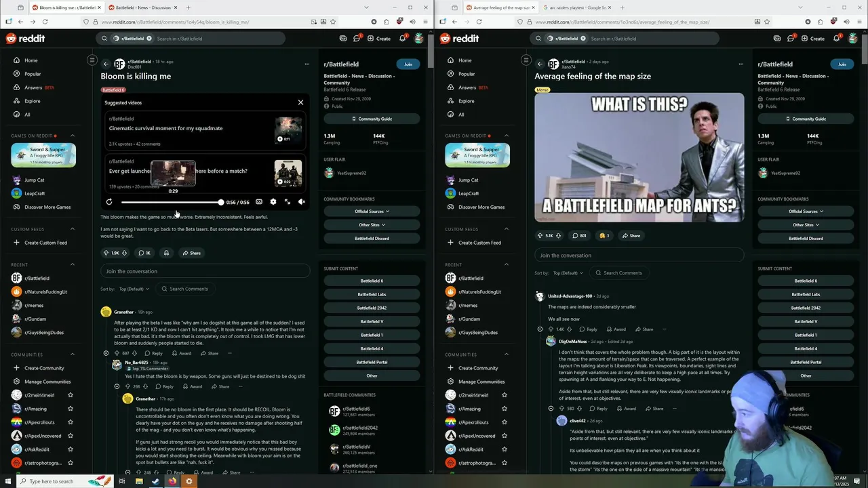Open 'Cinematic survival moment' suggested video

pos(205,131)
